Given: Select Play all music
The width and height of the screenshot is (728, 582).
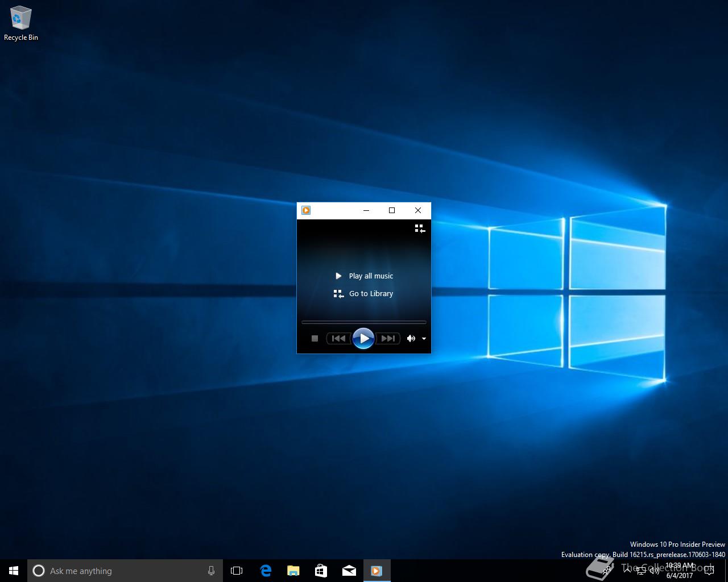Looking at the screenshot, I should [x=364, y=276].
